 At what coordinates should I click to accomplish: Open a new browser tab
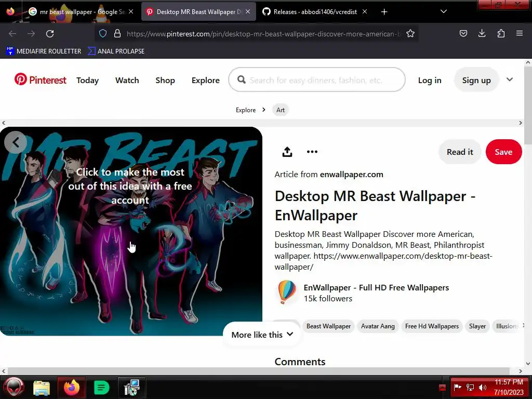click(384, 12)
